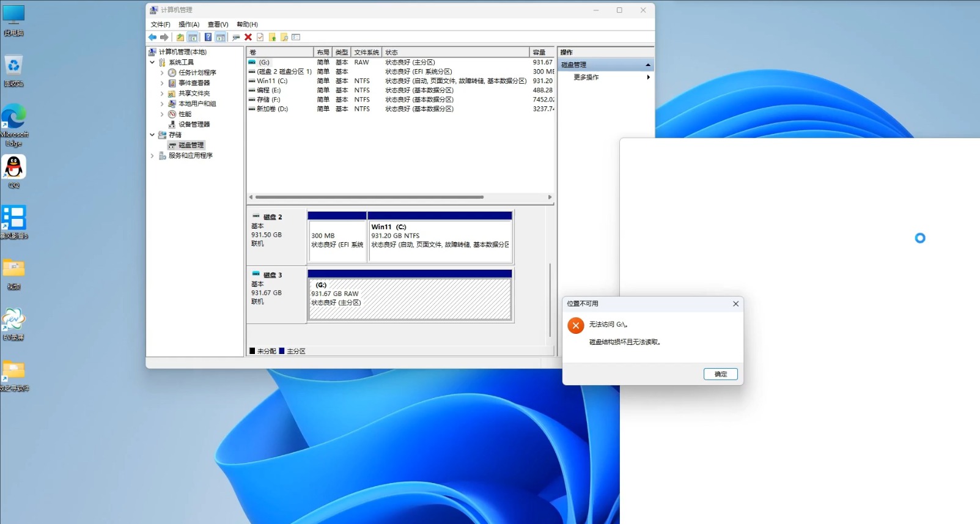Select the 编程 (E:) volume row
This screenshot has height=524, width=980.
(400, 90)
